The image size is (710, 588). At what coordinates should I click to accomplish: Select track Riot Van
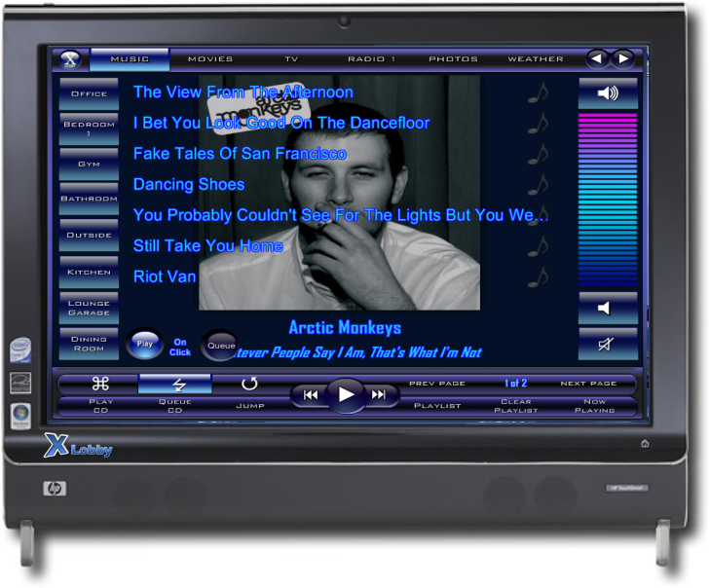point(165,277)
